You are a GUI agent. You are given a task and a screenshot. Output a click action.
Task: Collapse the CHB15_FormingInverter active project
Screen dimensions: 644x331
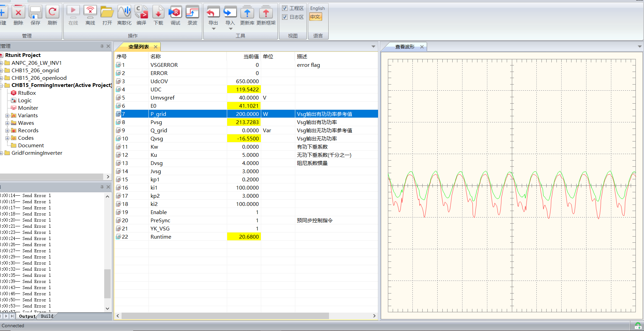[x=1, y=85]
